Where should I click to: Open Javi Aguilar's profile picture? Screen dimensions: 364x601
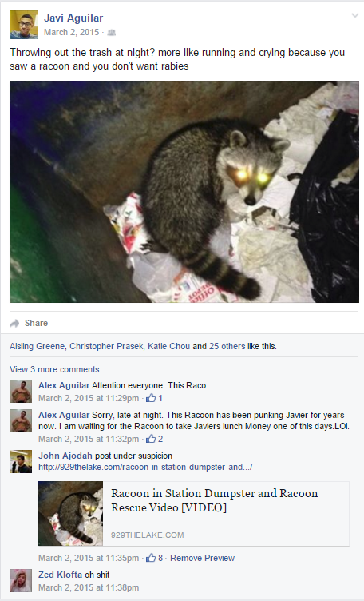(24, 25)
